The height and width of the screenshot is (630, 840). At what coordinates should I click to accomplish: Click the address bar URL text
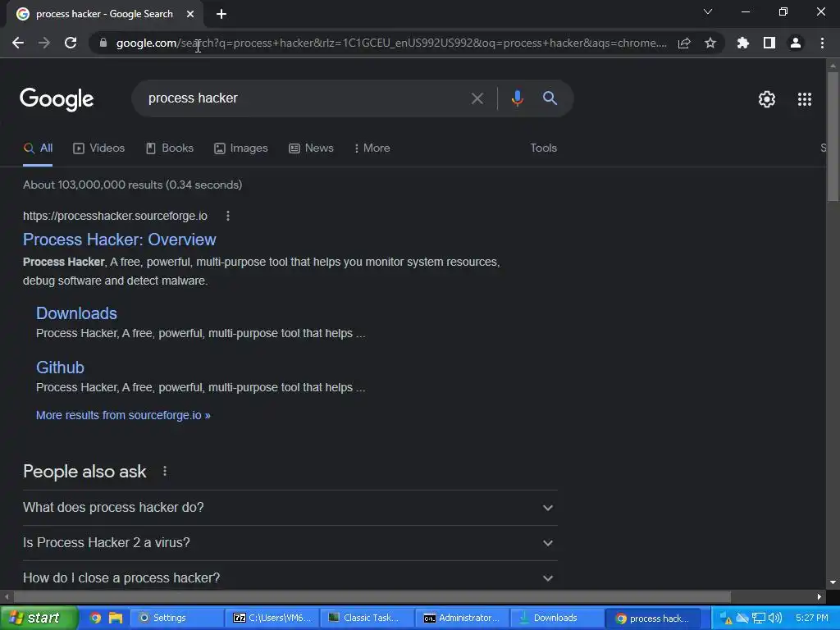tap(391, 43)
